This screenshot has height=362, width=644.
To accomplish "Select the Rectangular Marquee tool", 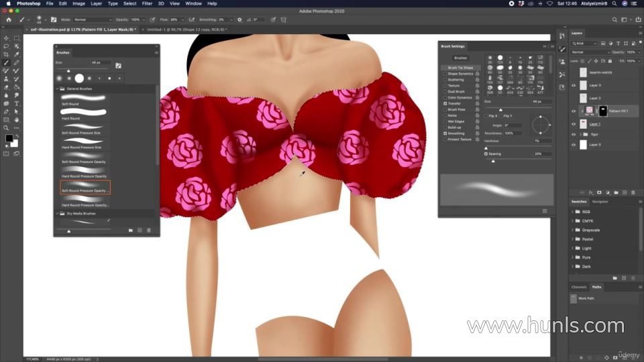I will [17, 38].
